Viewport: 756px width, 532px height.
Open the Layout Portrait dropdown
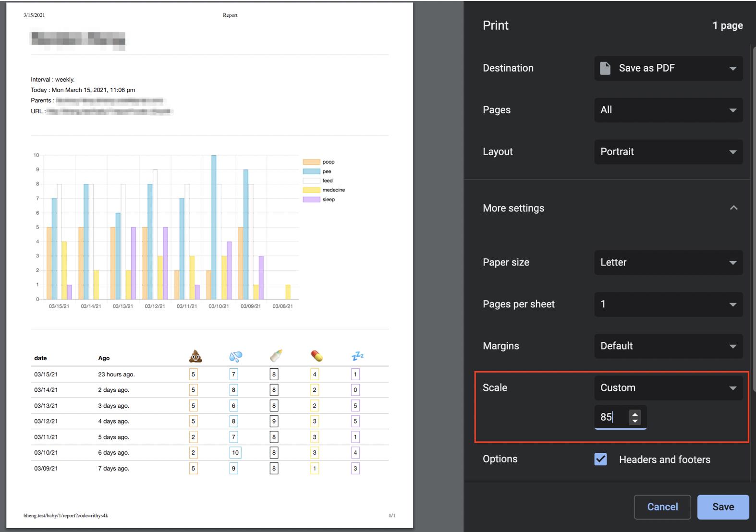click(x=668, y=152)
